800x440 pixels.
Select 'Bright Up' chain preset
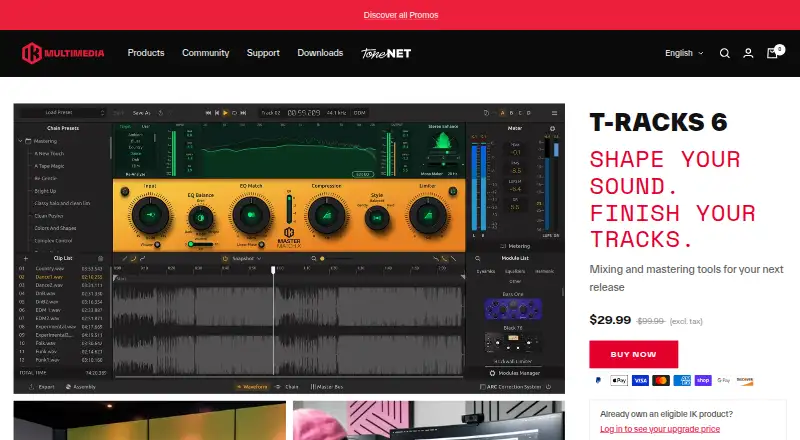(45, 191)
